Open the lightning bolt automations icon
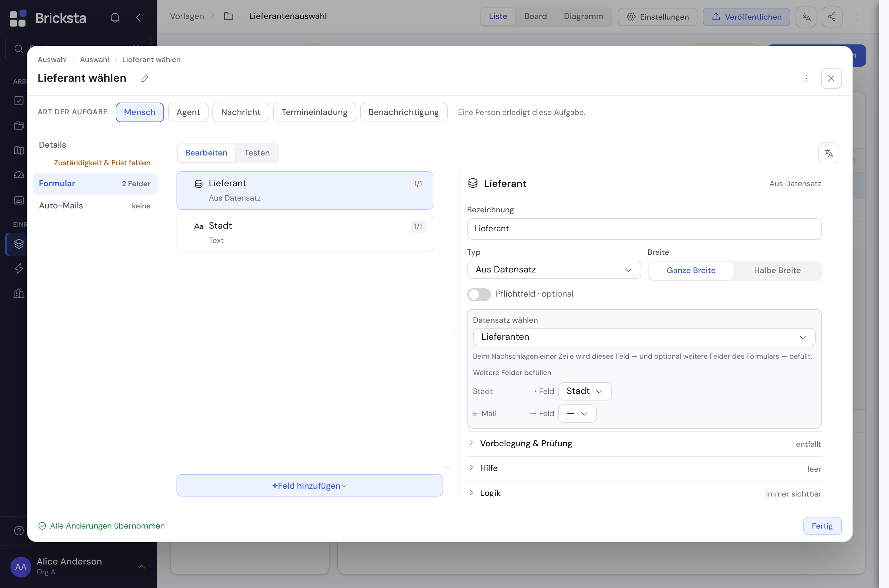The image size is (889, 588). click(19, 269)
